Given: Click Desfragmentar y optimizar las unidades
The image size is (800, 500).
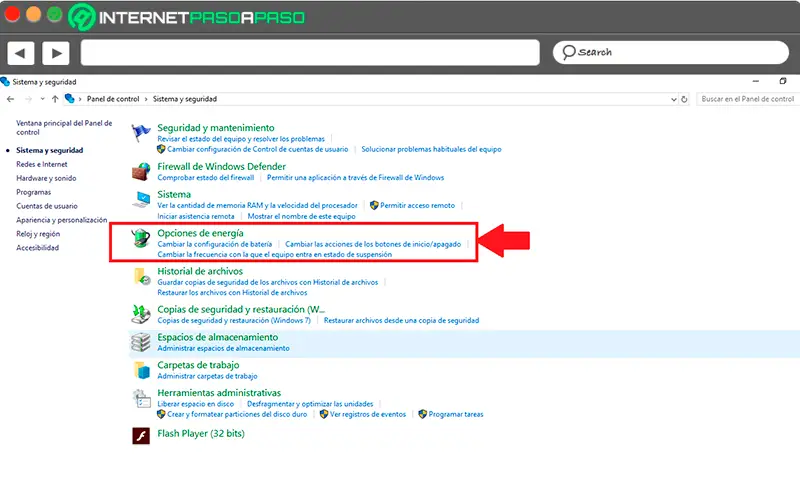Looking at the screenshot, I should 310,404.
